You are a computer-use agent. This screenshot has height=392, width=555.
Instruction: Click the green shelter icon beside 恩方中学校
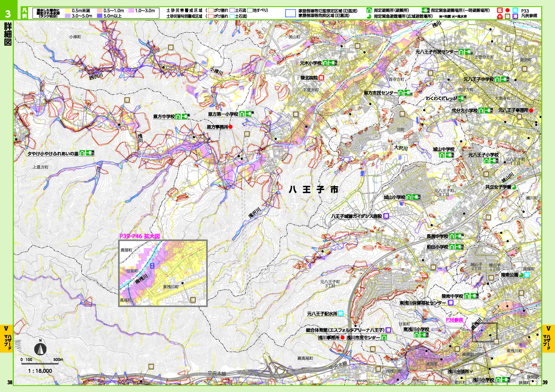178,117
